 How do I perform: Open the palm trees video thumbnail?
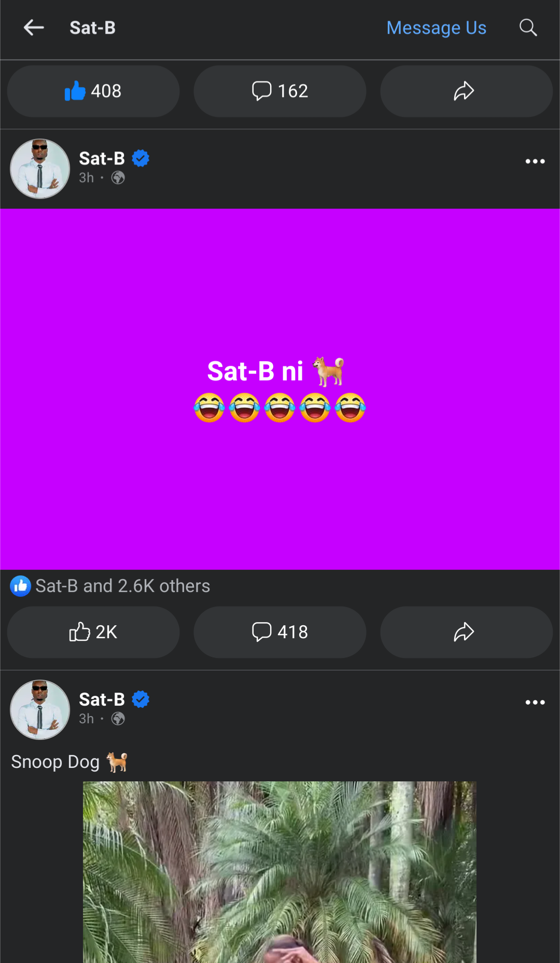(279, 872)
